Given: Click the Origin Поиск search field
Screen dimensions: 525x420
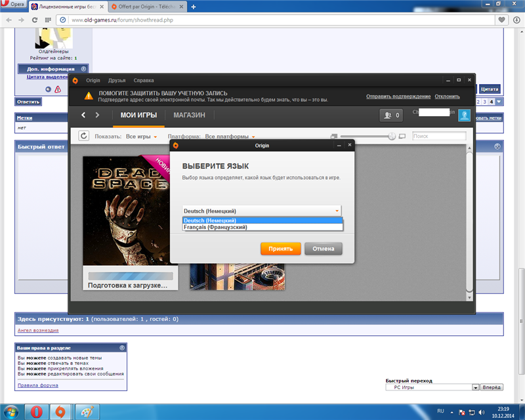Looking at the screenshot, I should pos(439,136).
